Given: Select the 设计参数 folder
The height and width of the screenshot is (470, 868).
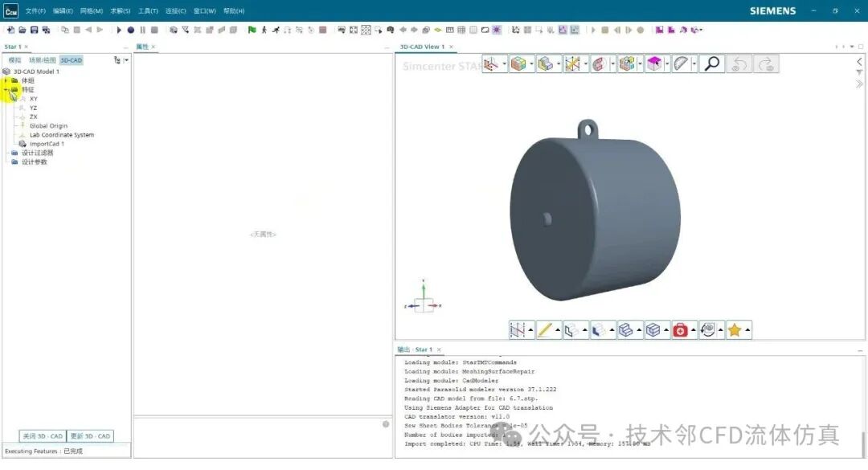Looking at the screenshot, I should click(x=34, y=161).
